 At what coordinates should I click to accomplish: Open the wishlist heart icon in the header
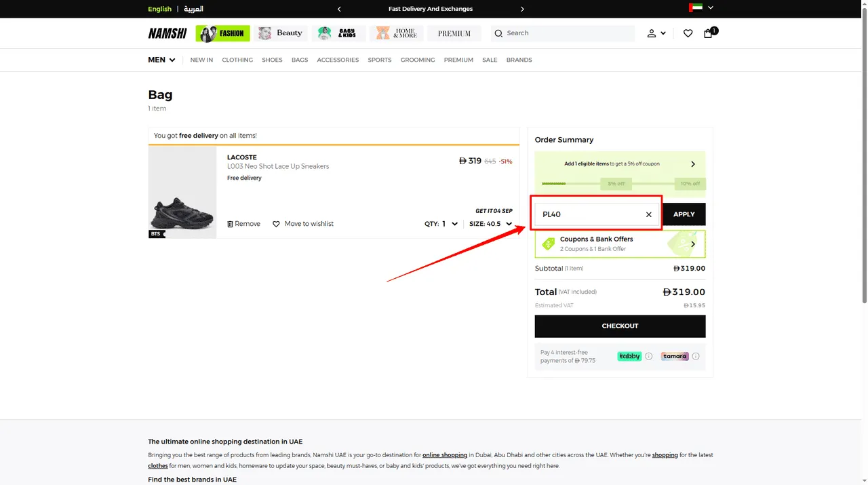688,33
